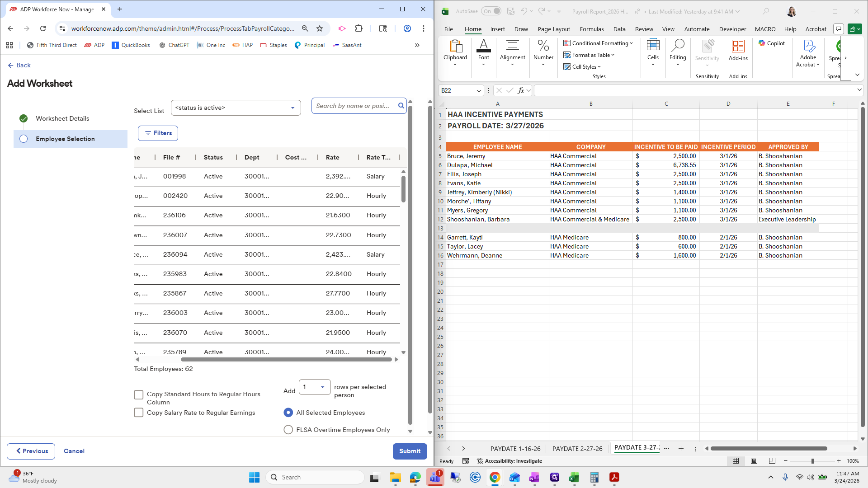Select FLSA Overtime Employees Only option

pyautogui.click(x=288, y=430)
